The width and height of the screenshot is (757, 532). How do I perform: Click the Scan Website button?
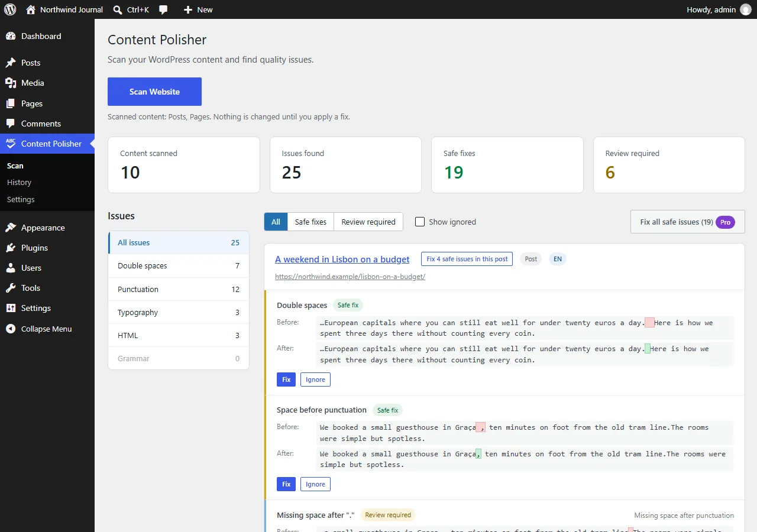(154, 92)
